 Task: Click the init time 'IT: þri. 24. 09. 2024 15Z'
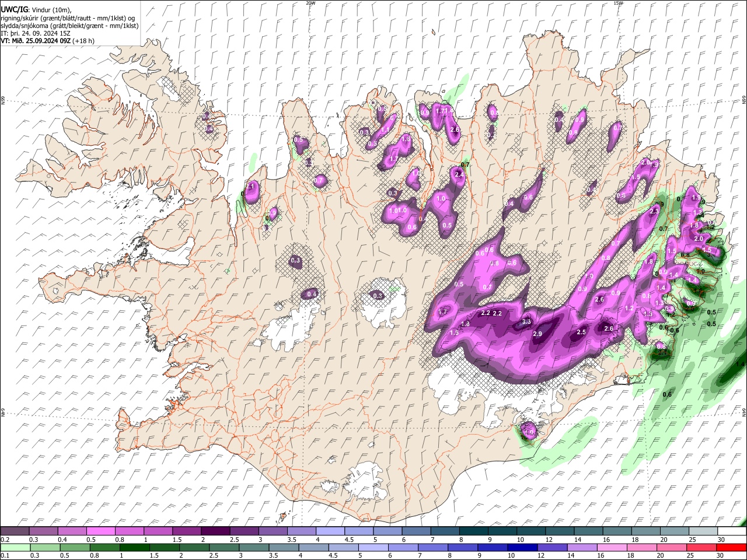click(x=36, y=33)
